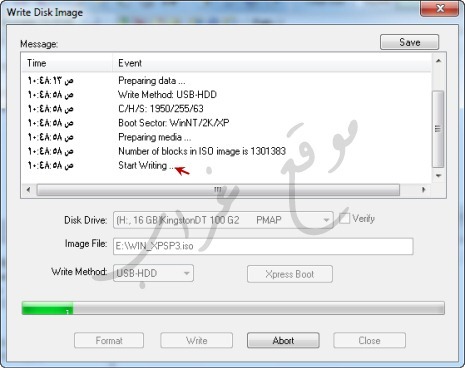Click the Close button at the bottom
The image size is (465, 368).
click(369, 340)
